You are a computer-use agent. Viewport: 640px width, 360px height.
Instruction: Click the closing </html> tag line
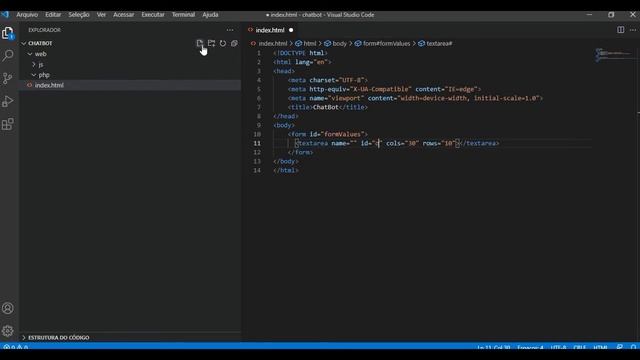[286, 170]
